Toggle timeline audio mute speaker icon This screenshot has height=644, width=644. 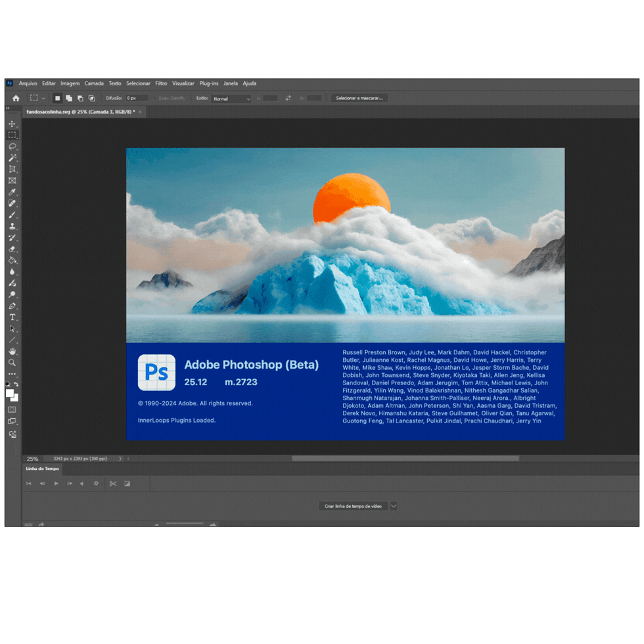[81, 484]
